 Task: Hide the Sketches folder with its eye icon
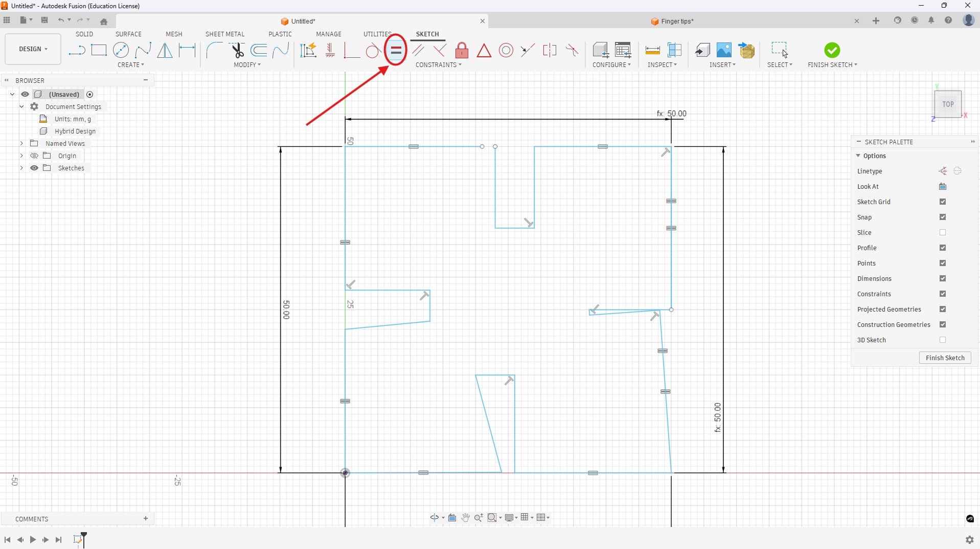[x=34, y=168]
